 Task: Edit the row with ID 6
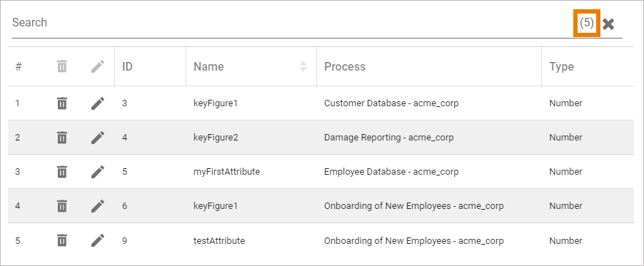(x=98, y=205)
